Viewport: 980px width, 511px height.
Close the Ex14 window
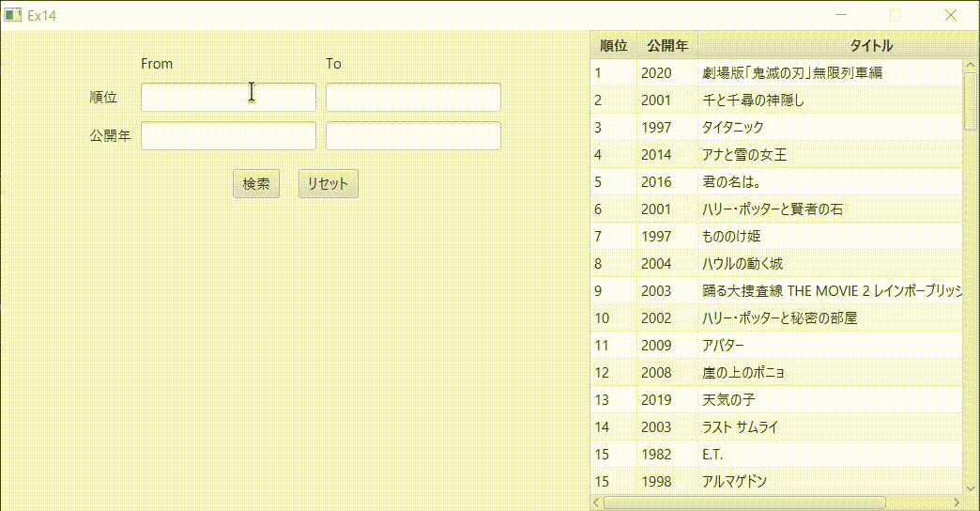[x=951, y=15]
